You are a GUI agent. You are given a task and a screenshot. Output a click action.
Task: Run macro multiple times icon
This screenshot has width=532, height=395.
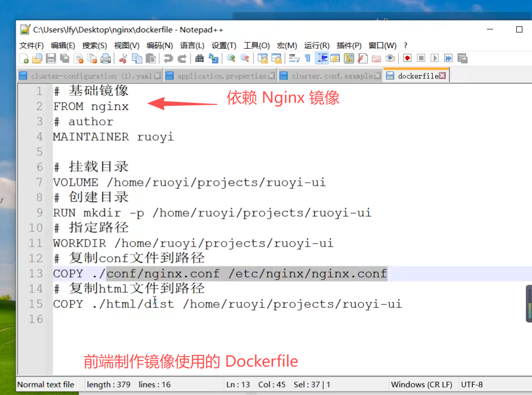[x=448, y=58]
